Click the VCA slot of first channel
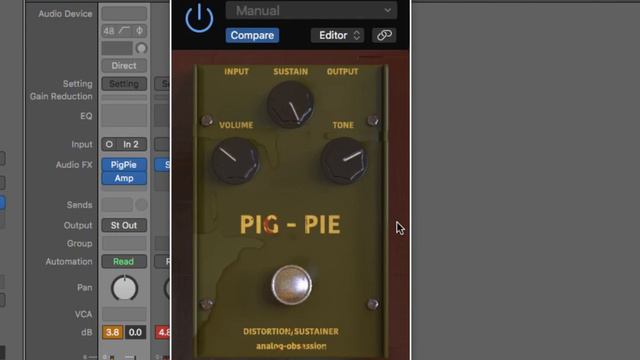640x360 pixels. click(124, 314)
